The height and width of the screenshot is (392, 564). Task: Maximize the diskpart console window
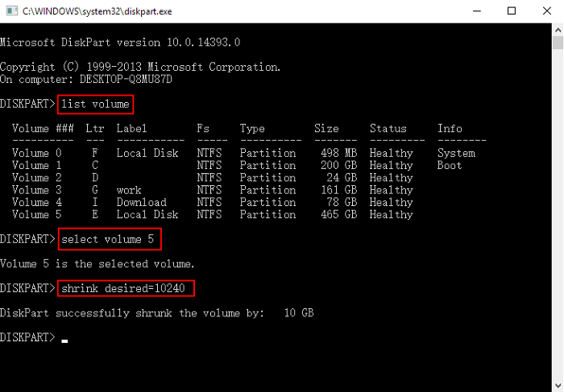(511, 12)
